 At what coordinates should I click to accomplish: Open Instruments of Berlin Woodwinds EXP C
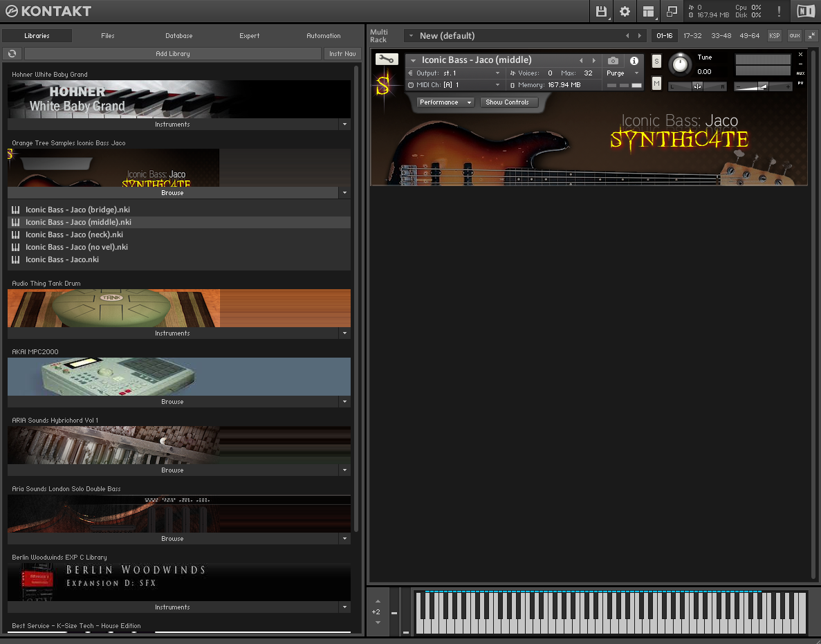coord(172,607)
